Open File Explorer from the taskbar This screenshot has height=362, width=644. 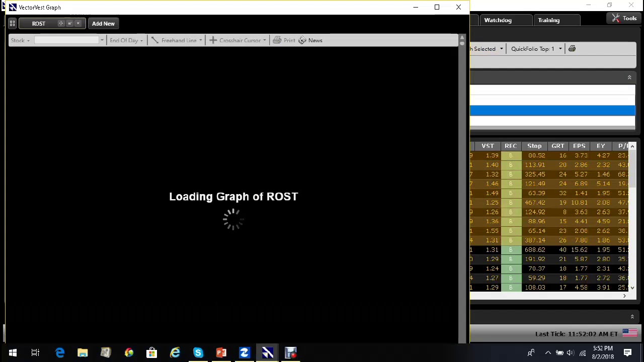[83, 353]
